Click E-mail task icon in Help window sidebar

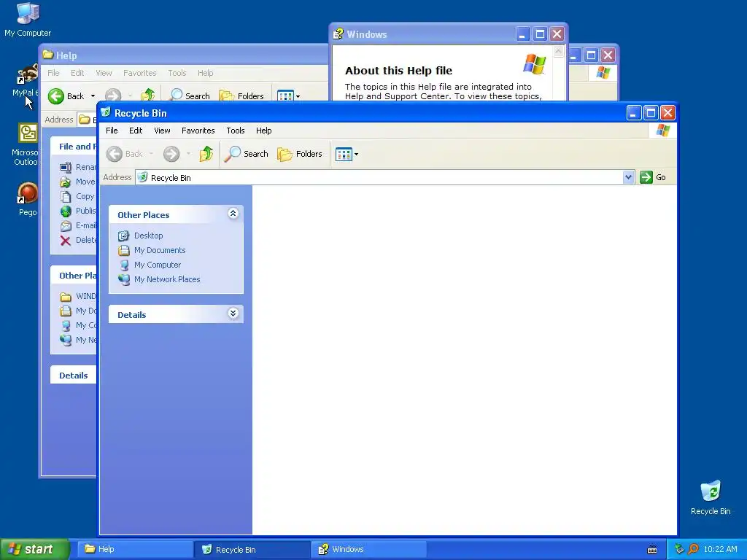point(66,226)
